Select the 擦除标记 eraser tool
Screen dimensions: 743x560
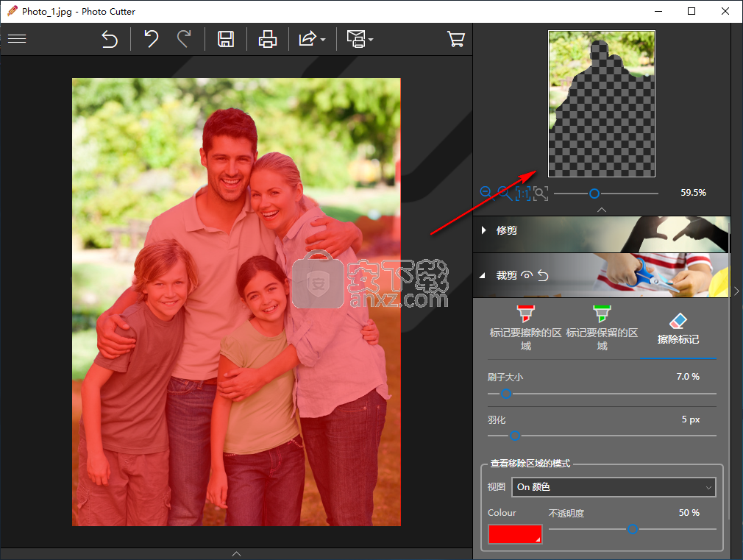678,329
